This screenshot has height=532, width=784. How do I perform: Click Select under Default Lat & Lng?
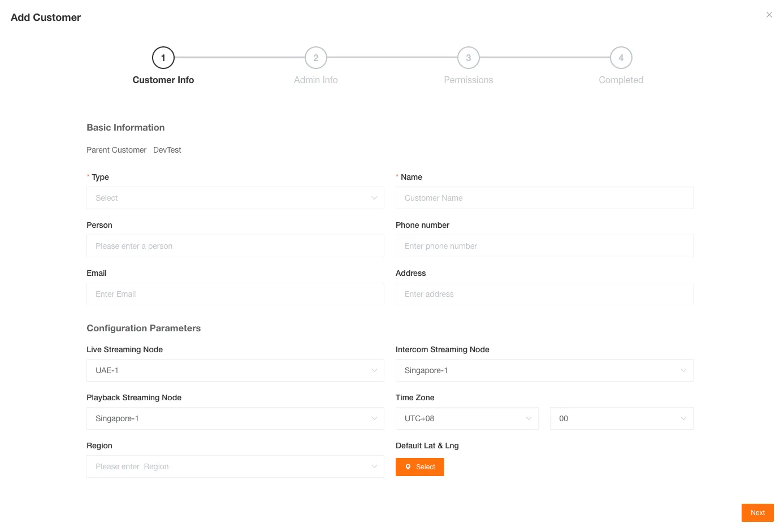point(420,466)
